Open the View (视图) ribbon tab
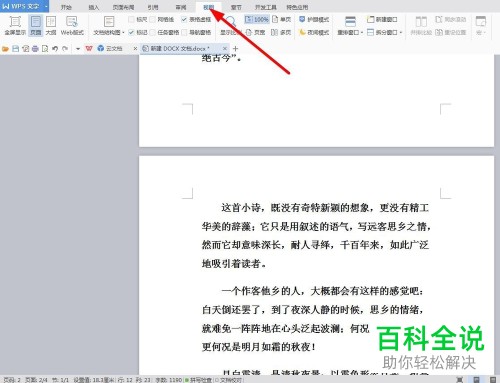 (209, 7)
